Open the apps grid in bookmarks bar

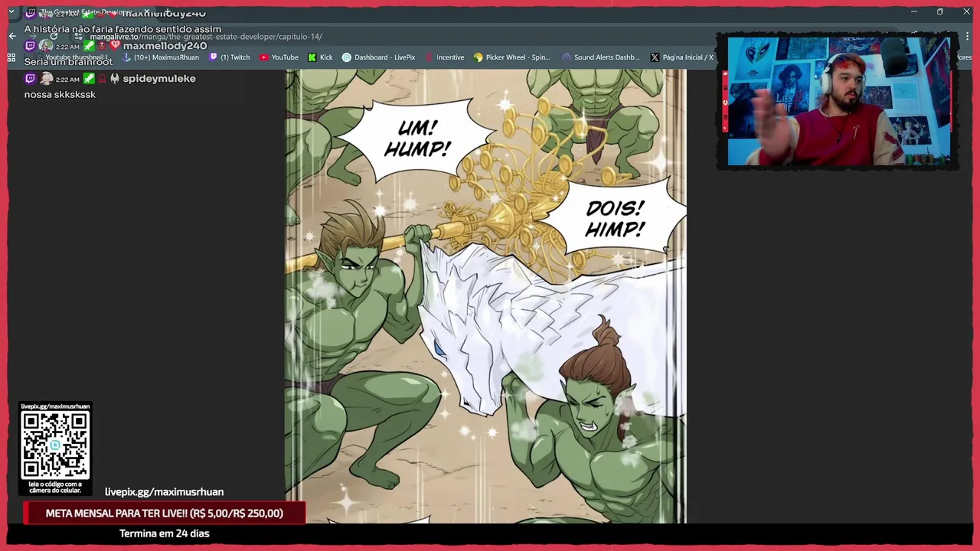[x=11, y=57]
